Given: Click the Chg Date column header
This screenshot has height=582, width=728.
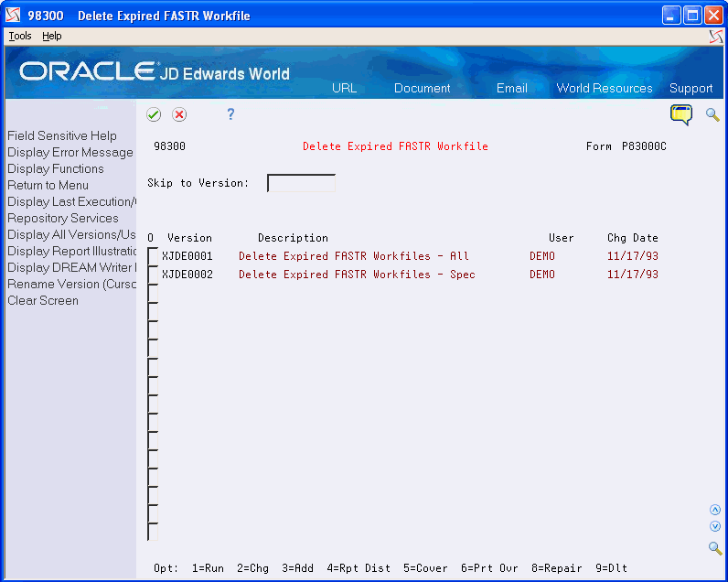Looking at the screenshot, I should tap(632, 238).
